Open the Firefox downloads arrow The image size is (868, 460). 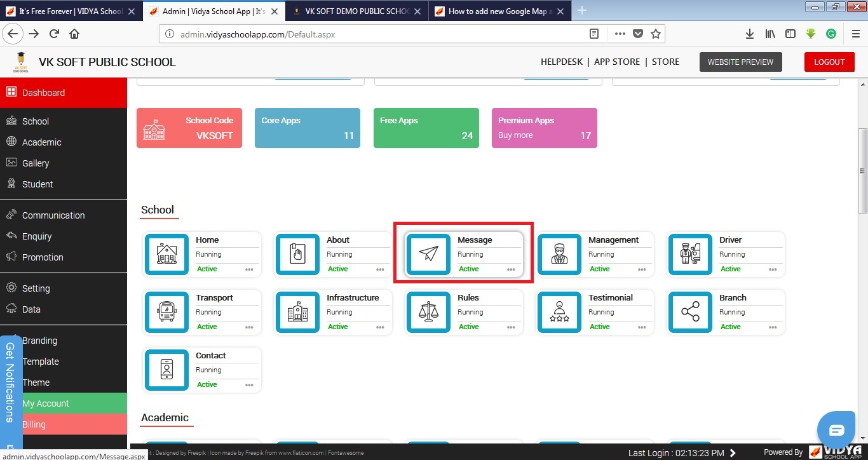(x=750, y=34)
